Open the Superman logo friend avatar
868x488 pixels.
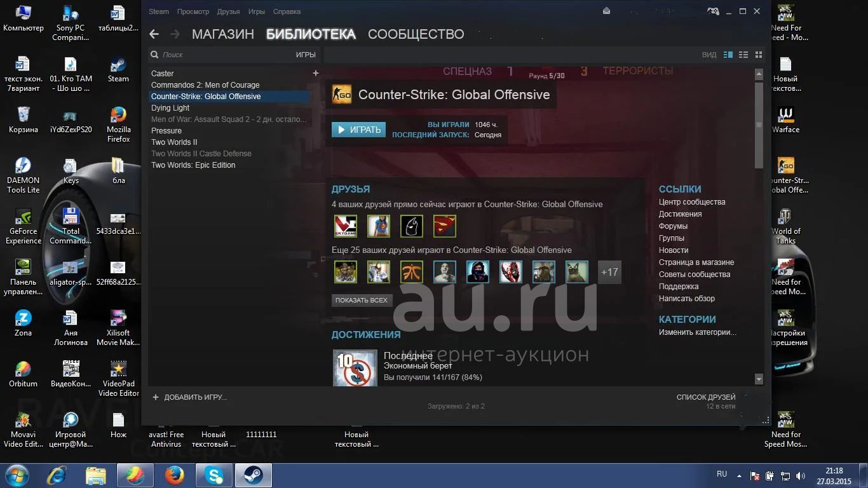[445, 226]
